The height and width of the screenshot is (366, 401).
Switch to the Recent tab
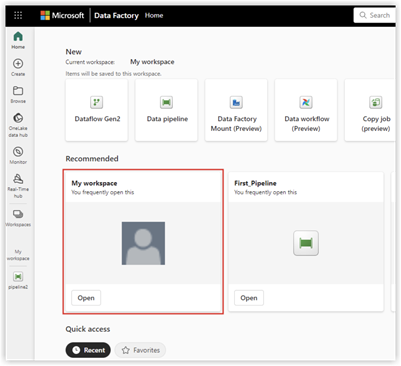[x=88, y=350]
